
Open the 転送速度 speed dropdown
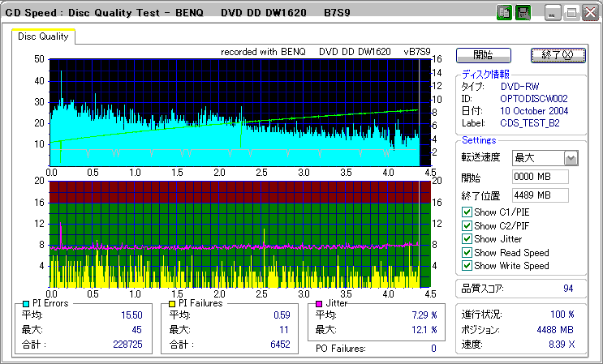coord(571,158)
